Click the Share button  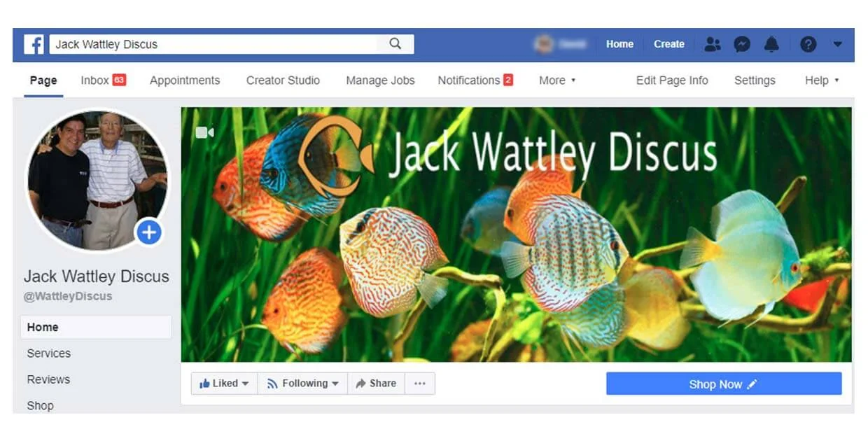tap(376, 384)
